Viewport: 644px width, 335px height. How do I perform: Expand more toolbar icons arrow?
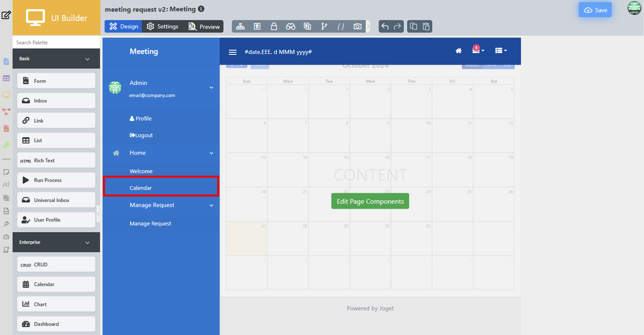(x=368, y=26)
